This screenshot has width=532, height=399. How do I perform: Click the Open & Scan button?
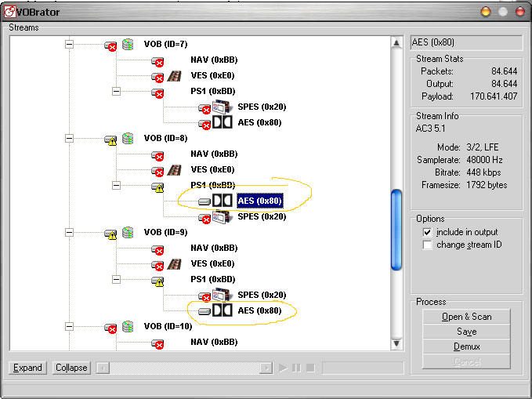tap(466, 317)
